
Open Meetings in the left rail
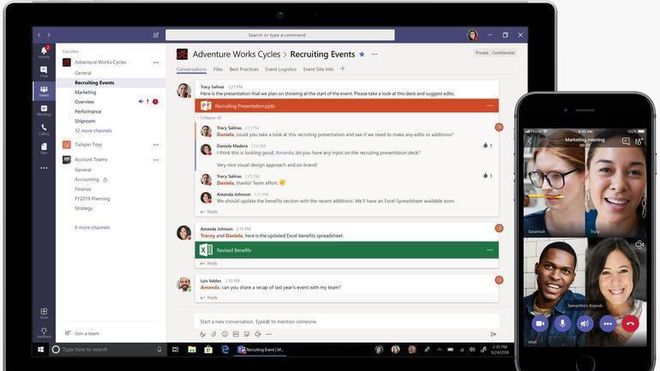coord(44,110)
